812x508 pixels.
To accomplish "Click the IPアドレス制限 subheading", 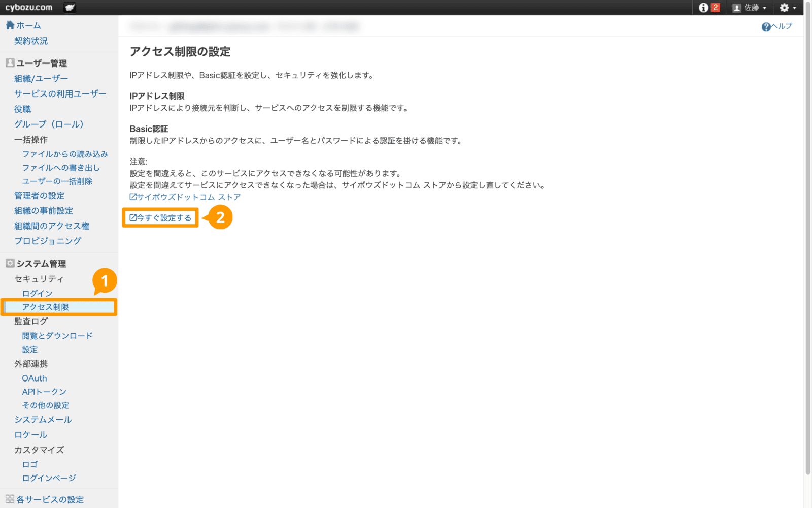I will pyautogui.click(x=157, y=96).
